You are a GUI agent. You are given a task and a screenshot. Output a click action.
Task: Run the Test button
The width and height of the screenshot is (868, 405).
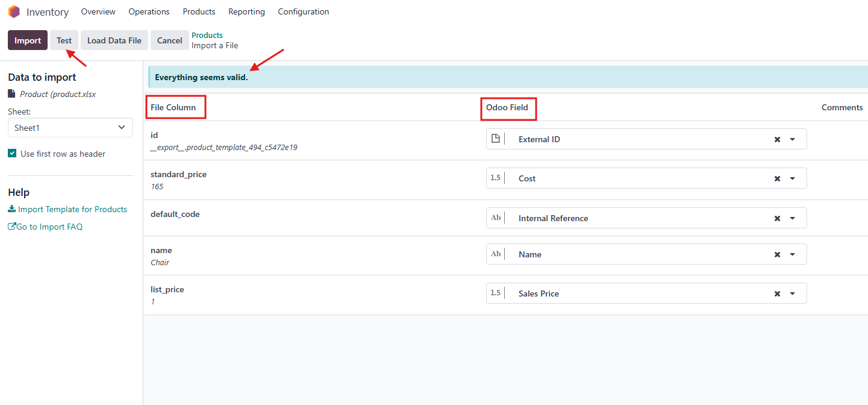pyautogui.click(x=64, y=40)
